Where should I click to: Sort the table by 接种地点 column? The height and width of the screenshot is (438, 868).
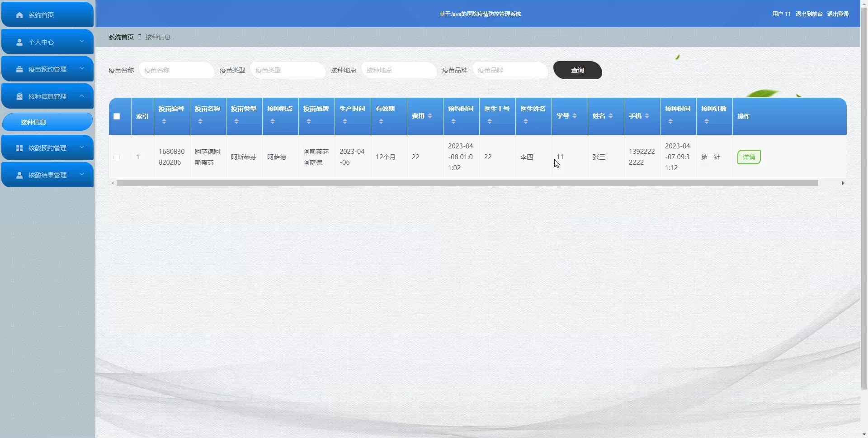(x=273, y=121)
